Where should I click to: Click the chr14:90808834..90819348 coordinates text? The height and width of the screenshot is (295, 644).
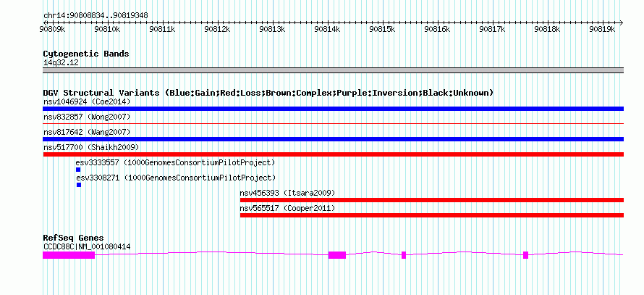click(x=96, y=16)
